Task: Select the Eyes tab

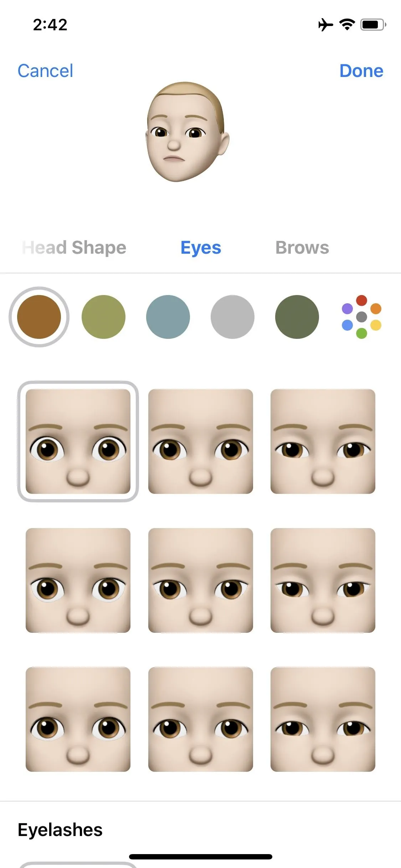Action: [201, 248]
